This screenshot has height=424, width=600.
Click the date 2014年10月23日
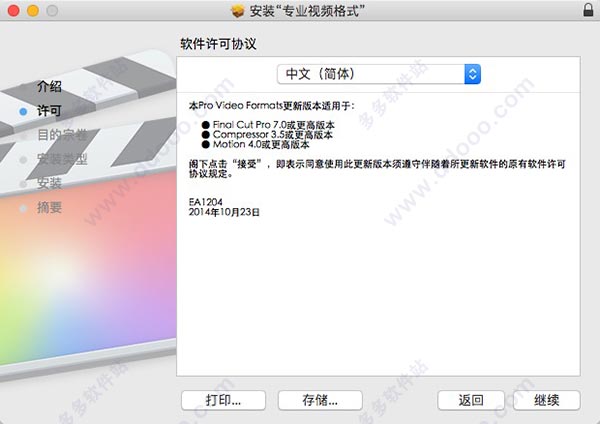click(224, 212)
